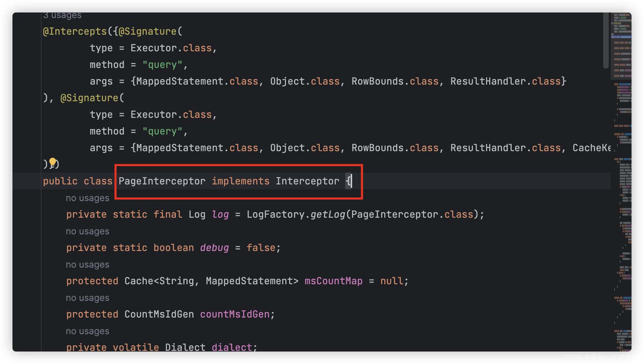Click the 'public' keyword of class declaration
The width and height of the screenshot is (644, 364).
pos(60,181)
